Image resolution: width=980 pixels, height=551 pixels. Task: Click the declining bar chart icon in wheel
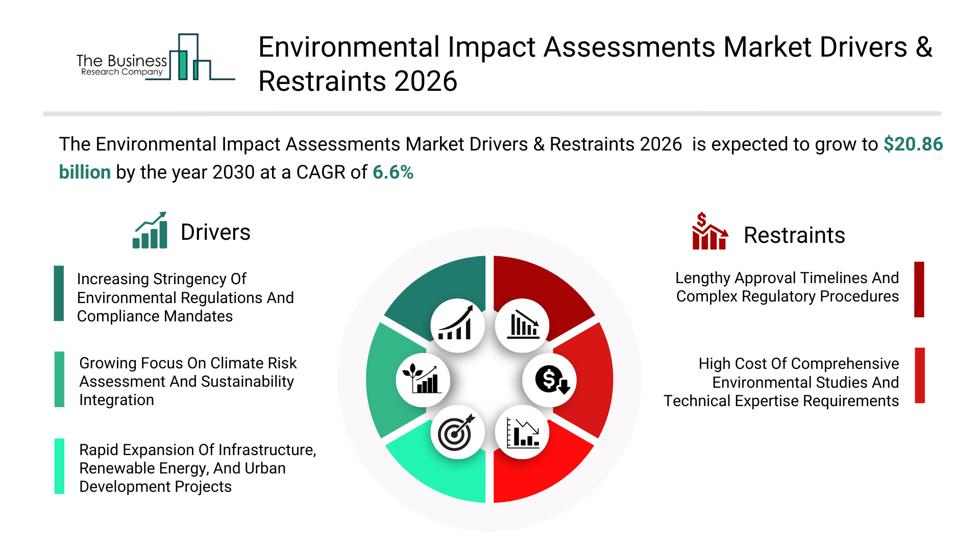point(522,325)
